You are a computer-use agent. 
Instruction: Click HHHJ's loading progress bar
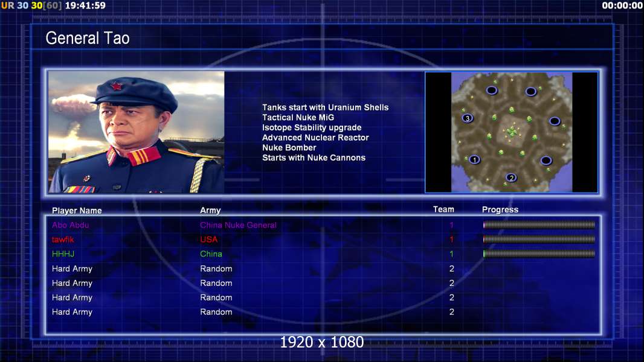pyautogui.click(x=539, y=254)
